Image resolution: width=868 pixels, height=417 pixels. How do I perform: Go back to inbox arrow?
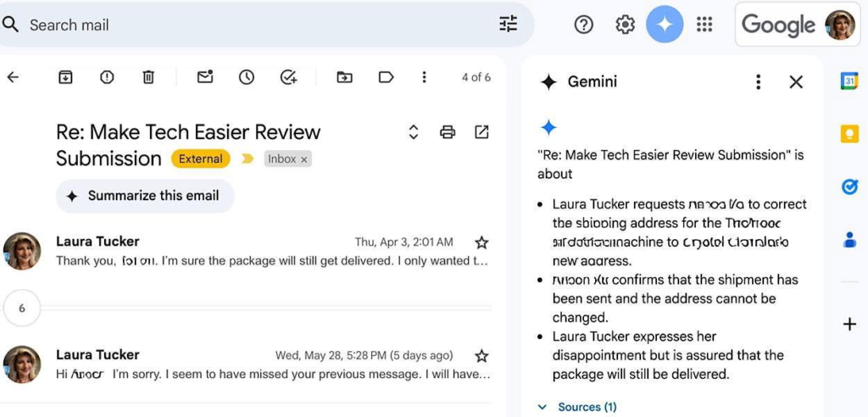pyautogui.click(x=12, y=77)
